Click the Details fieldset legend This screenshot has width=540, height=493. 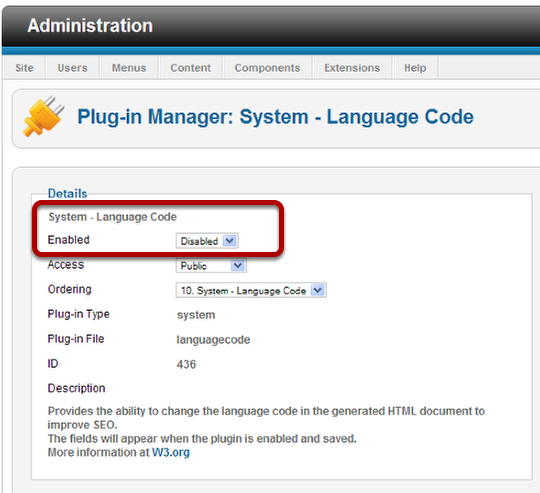(68, 193)
